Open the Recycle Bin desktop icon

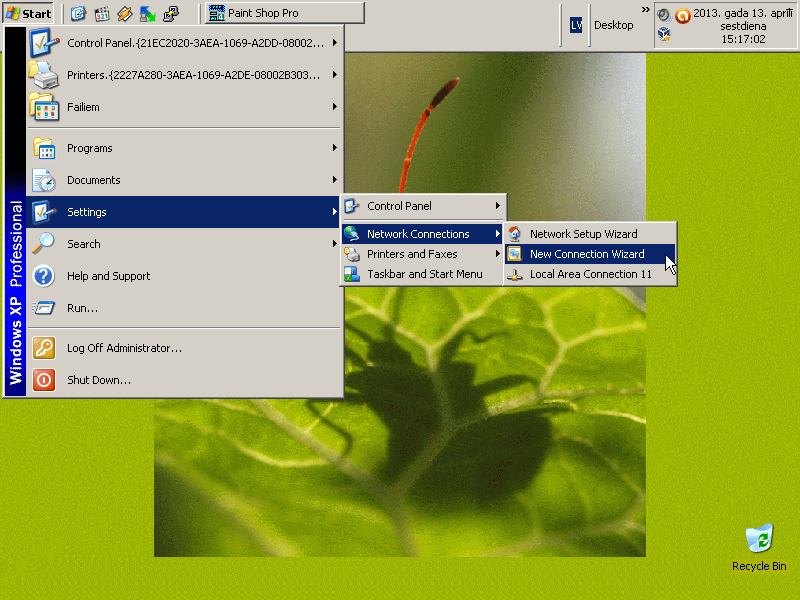pos(759,547)
